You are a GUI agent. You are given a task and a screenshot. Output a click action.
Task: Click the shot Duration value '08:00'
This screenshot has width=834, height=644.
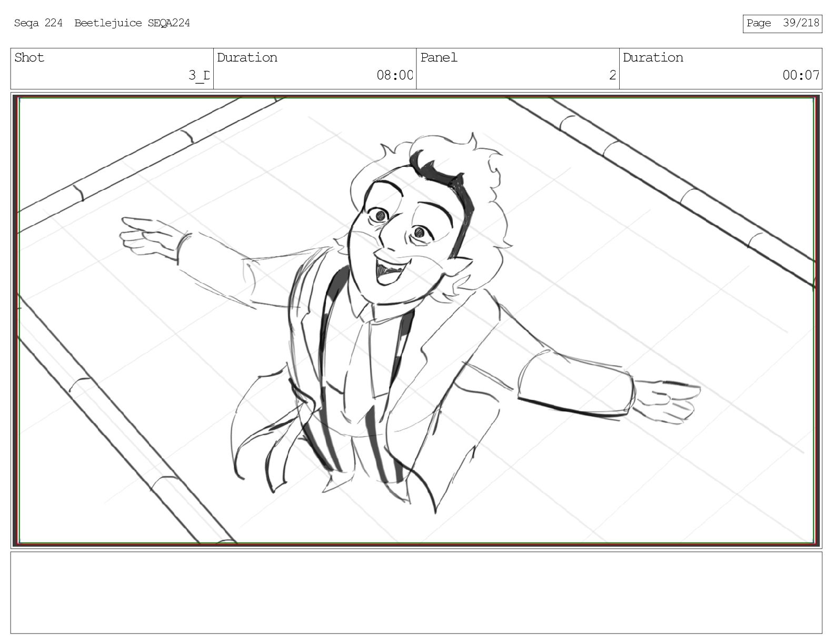click(x=395, y=75)
